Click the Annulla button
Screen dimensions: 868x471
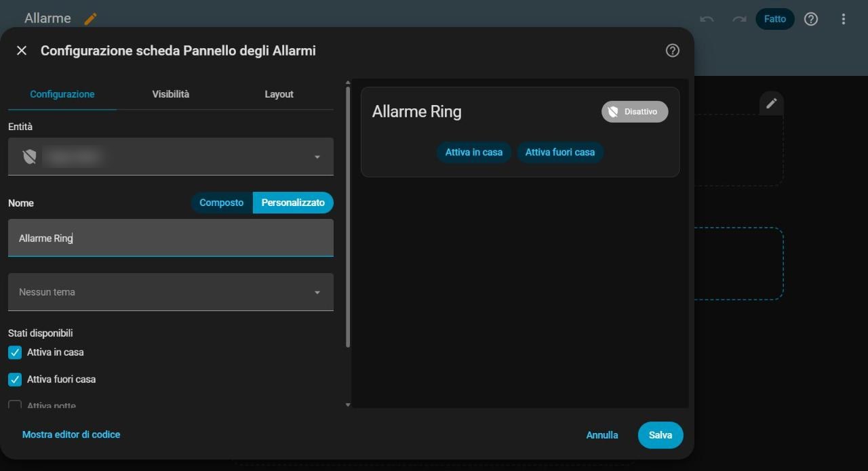[x=602, y=435]
